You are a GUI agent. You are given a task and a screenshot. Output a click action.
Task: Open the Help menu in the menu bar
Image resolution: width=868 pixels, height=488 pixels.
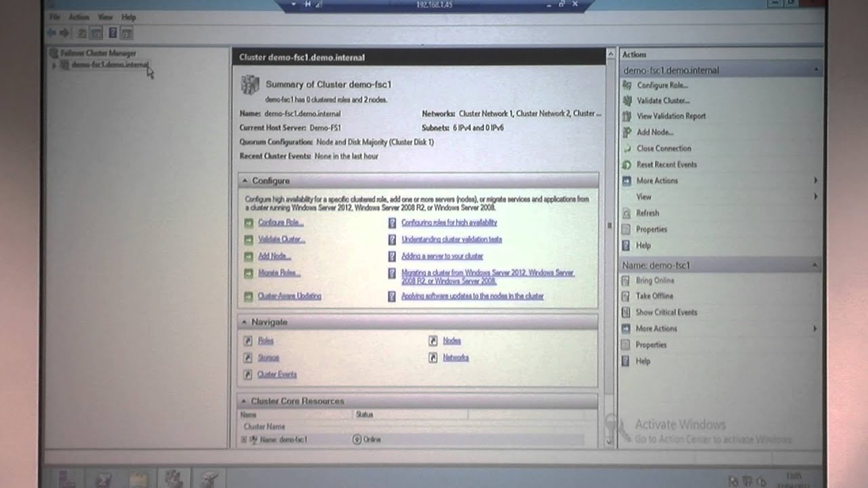(129, 17)
